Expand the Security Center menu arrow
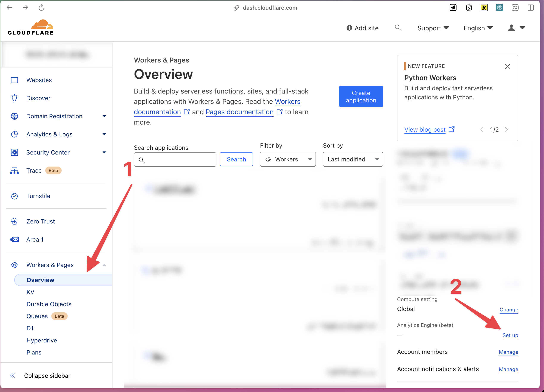Viewport: 544px width, 392px height. (104, 152)
